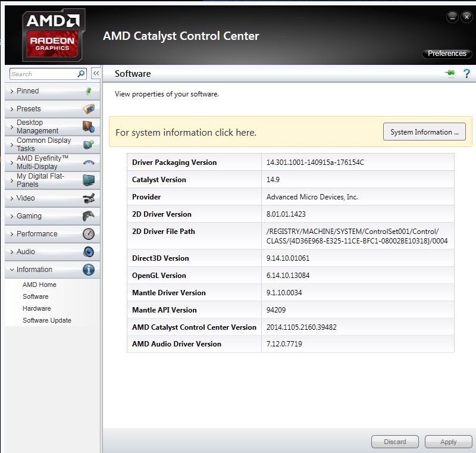Image resolution: width=476 pixels, height=453 pixels.
Task: Collapse the Information section
Action: tap(52, 270)
